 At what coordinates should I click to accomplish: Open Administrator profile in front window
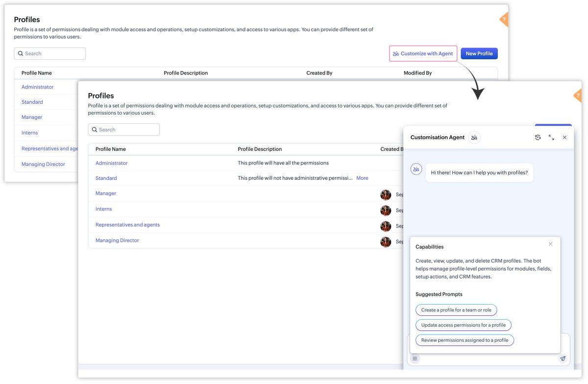[x=112, y=163]
